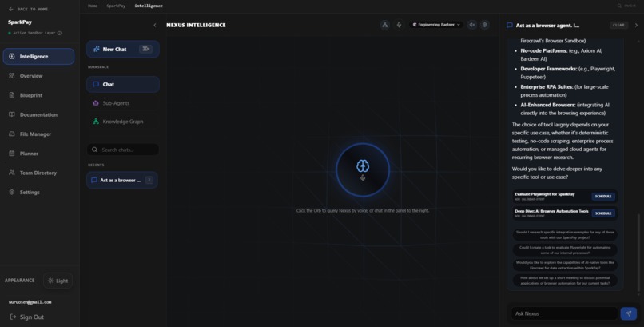Click the microphone icon in the toolbar
Image resolution: width=644 pixels, height=327 pixels.
(x=399, y=25)
